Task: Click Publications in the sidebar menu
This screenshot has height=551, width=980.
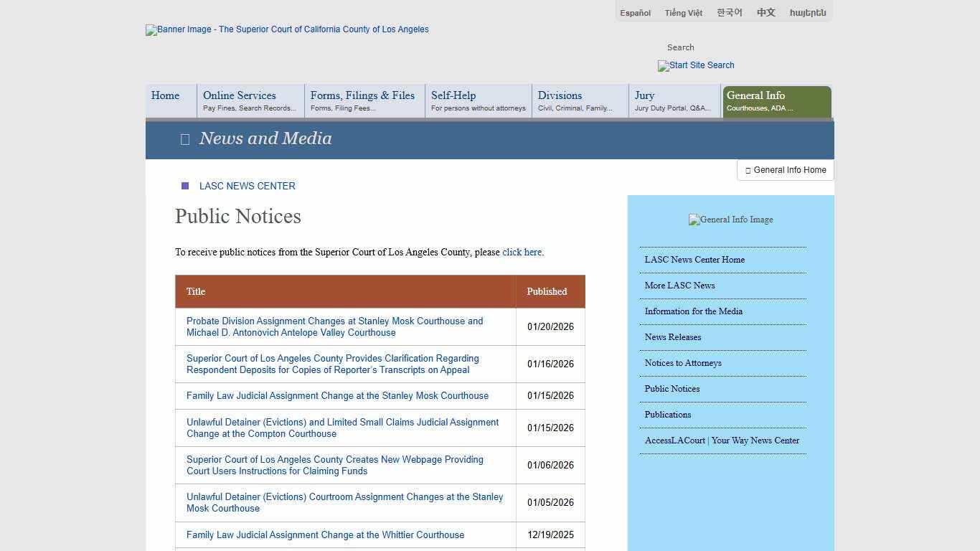Action: click(667, 415)
